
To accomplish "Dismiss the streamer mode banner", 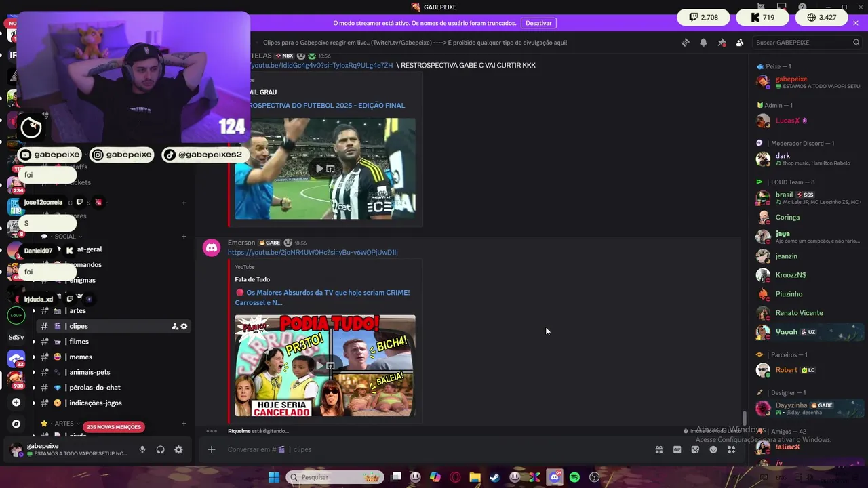I will pos(856,23).
